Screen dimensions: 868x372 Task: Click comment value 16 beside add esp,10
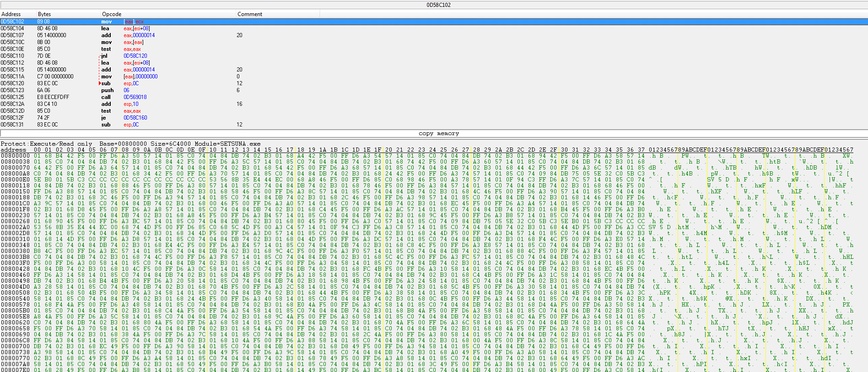239,104
